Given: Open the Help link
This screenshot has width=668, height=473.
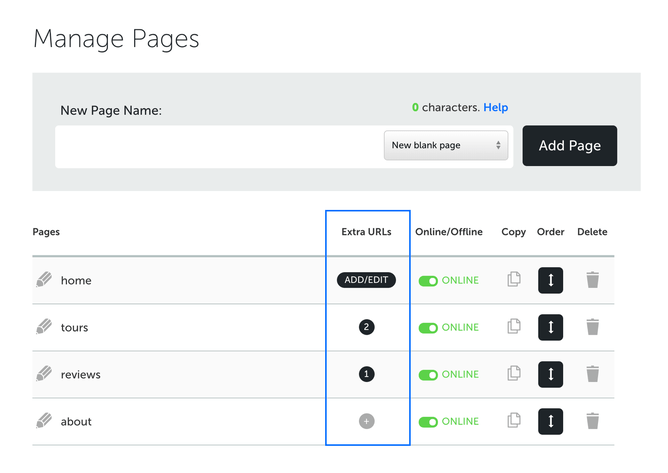Looking at the screenshot, I should coord(496,108).
